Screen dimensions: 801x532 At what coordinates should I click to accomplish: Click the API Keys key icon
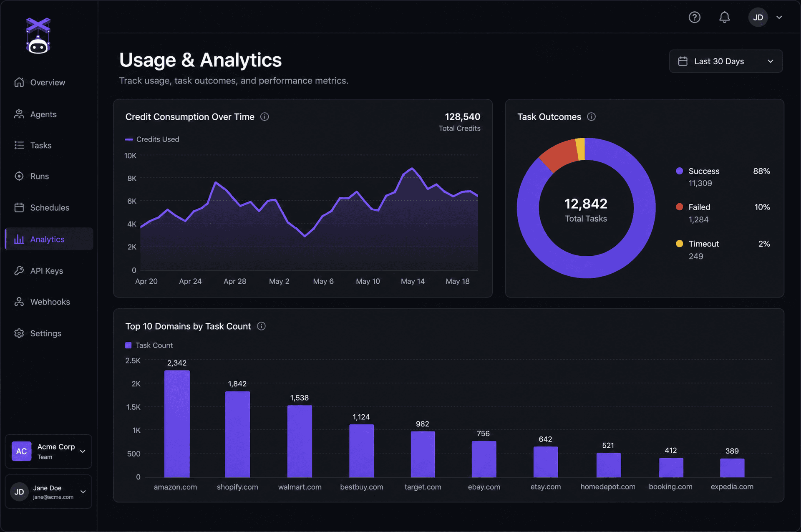click(x=19, y=270)
